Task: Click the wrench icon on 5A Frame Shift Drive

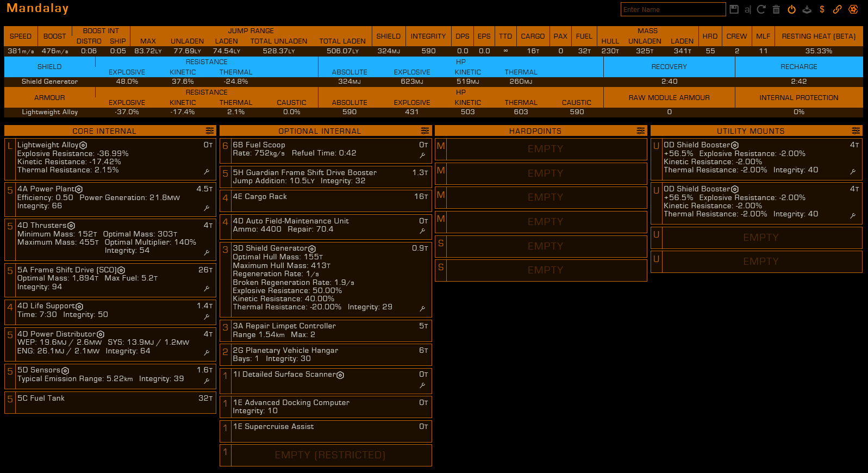Action: point(207,289)
